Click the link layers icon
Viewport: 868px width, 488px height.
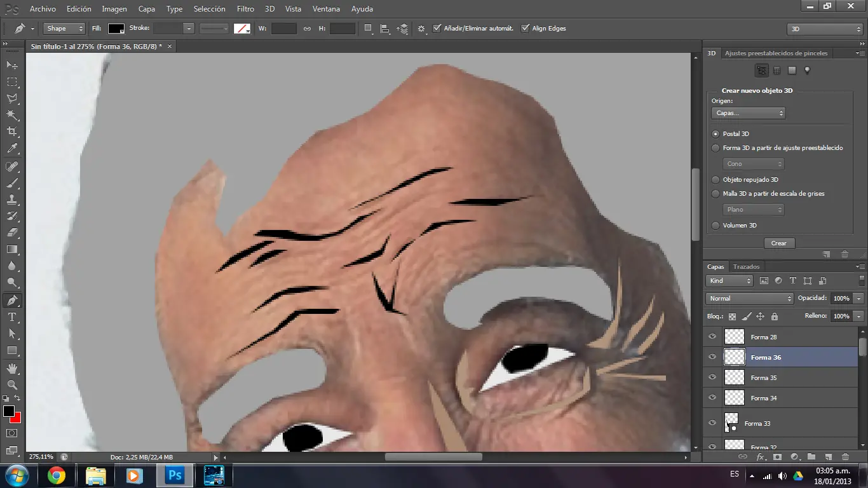[742, 457]
